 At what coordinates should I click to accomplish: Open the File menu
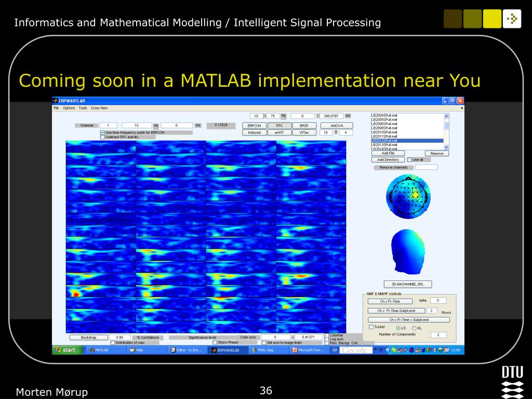click(56, 108)
